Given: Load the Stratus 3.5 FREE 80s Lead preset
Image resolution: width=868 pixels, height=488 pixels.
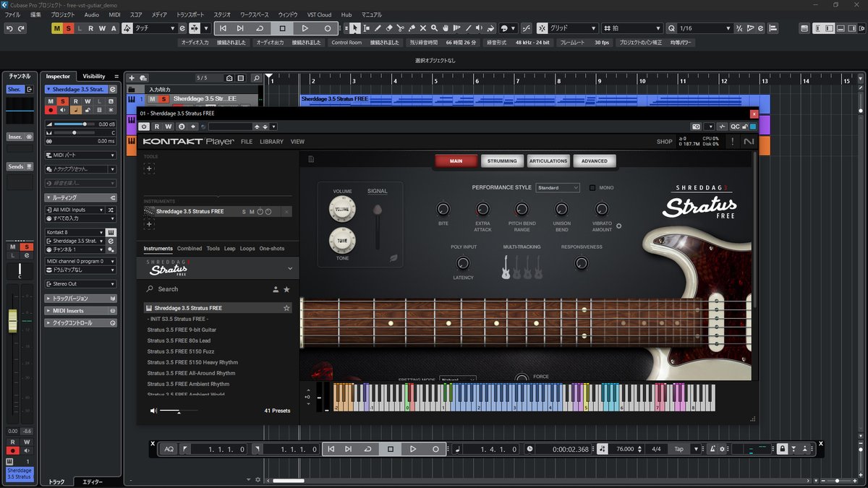Looking at the screenshot, I should click(179, 341).
